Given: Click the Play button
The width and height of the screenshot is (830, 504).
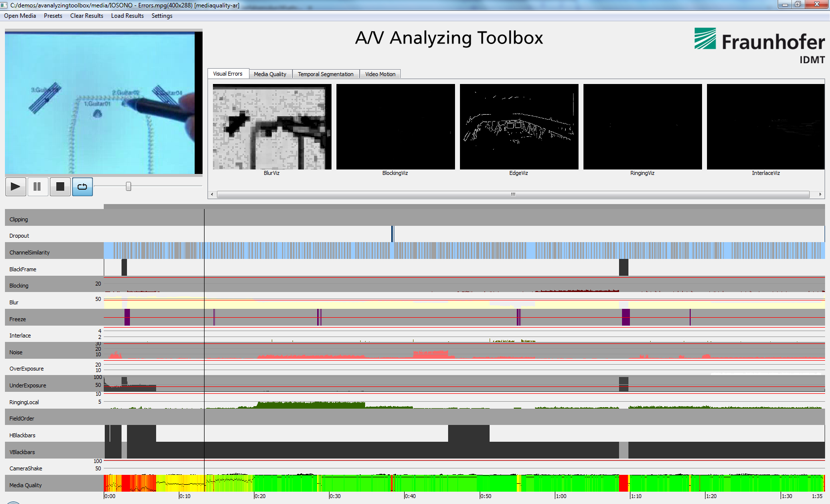Looking at the screenshot, I should pyautogui.click(x=16, y=187).
